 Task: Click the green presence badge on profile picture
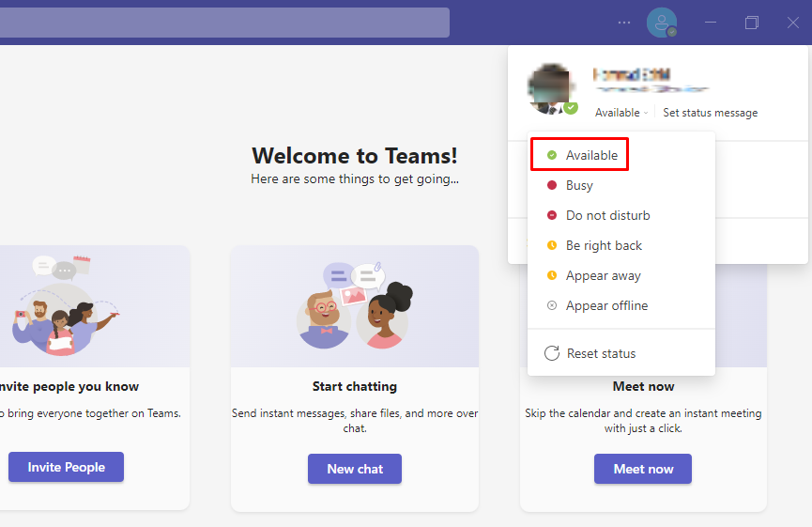tap(571, 108)
